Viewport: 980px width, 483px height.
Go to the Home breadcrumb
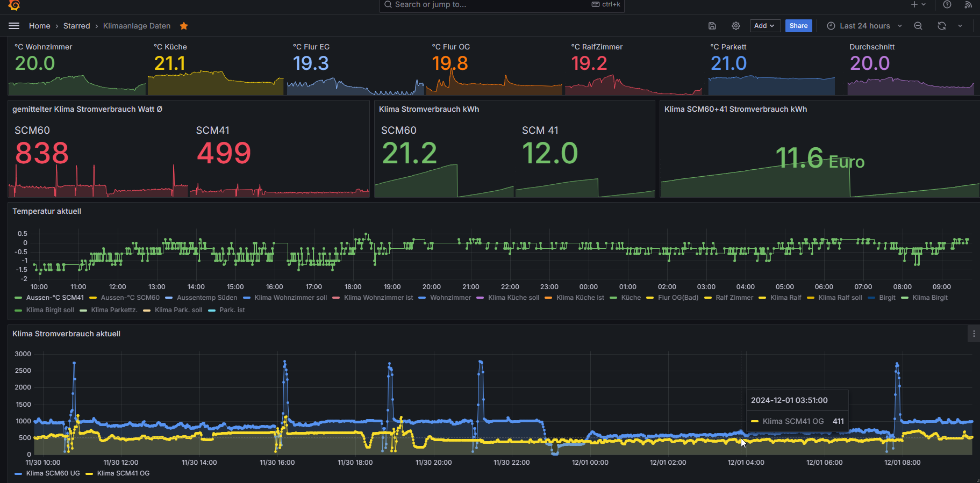39,26
